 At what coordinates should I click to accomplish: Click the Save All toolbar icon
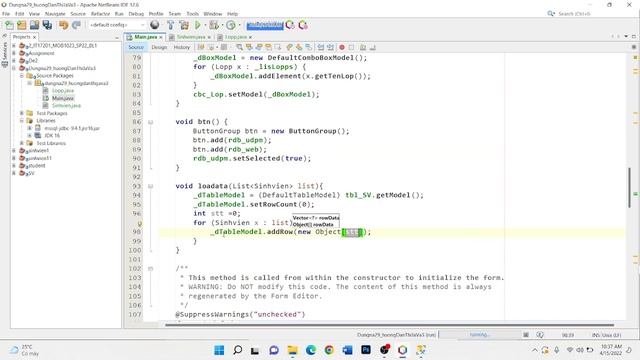point(47,25)
